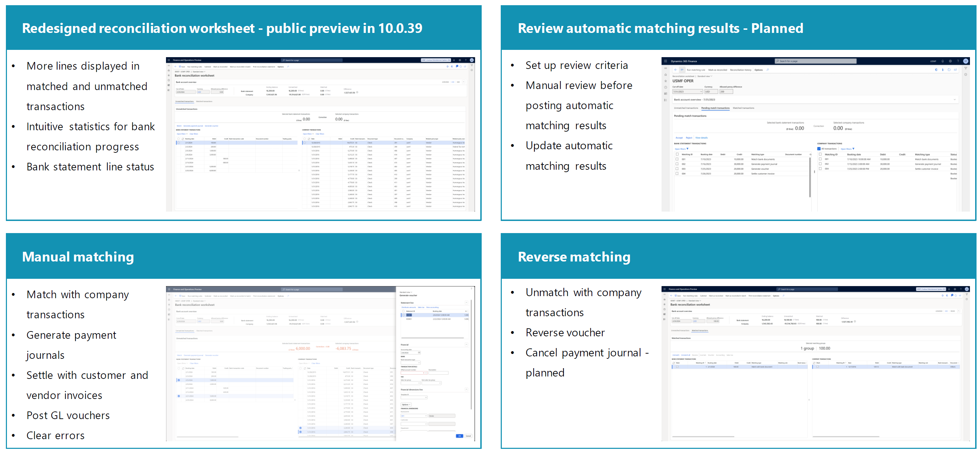The height and width of the screenshot is (453, 980).
Task: Check bank statement row 001 dated 7/10/2023
Action: pos(677,159)
